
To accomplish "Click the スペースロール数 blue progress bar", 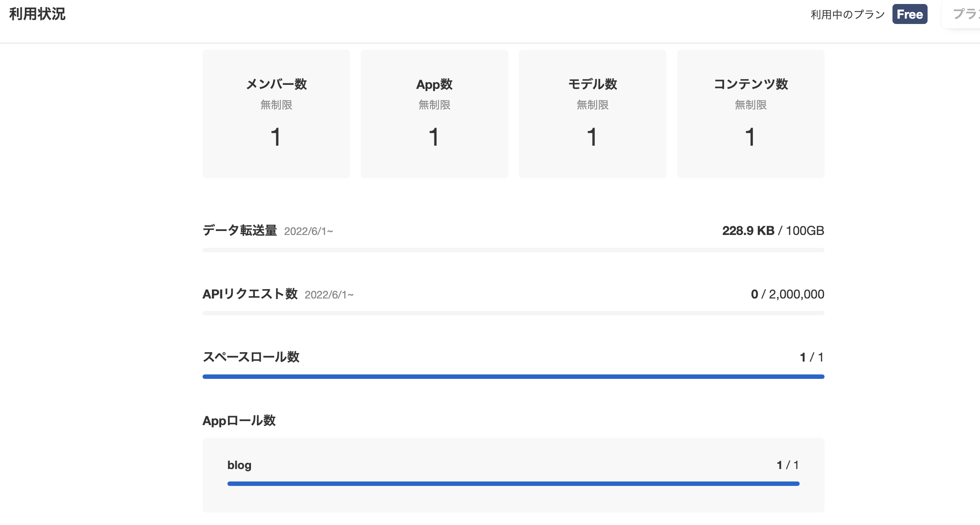I will click(513, 377).
